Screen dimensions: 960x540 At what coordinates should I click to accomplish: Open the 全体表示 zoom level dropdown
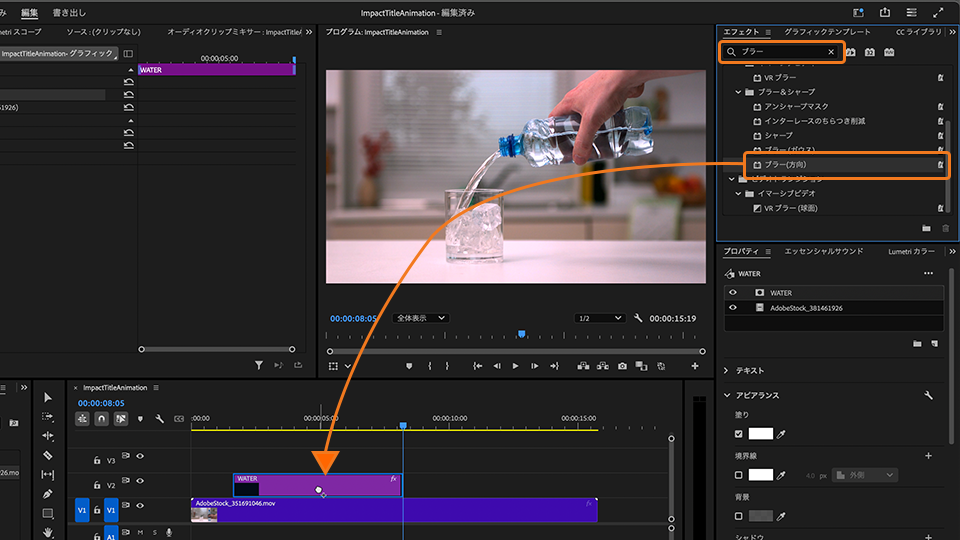pos(421,318)
